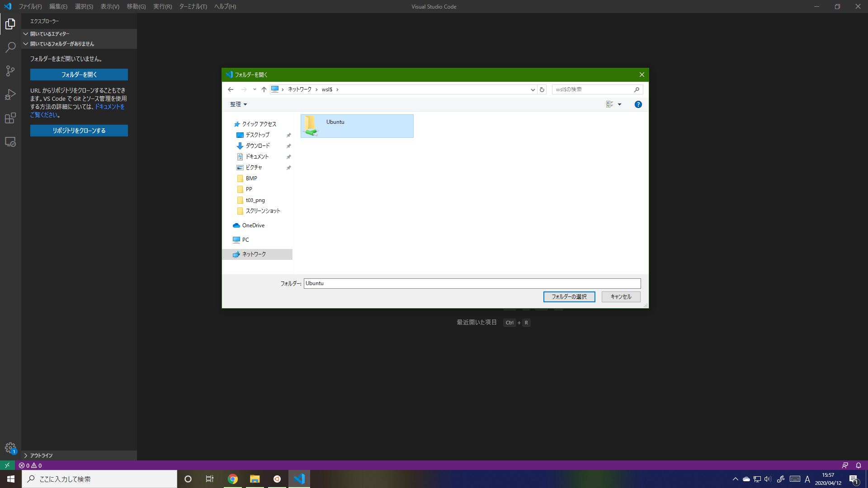
Task: Click the Manage gear icon
Action: [10, 447]
